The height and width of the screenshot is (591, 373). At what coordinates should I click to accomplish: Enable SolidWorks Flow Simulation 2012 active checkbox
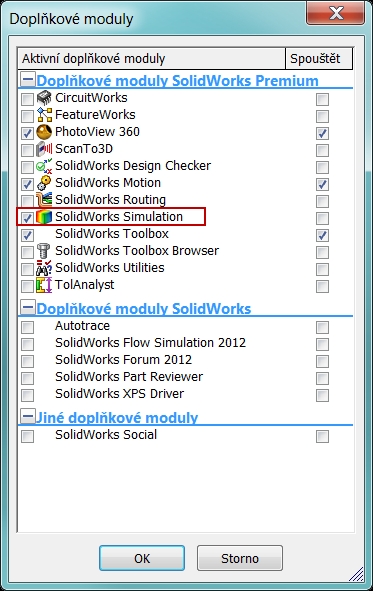coord(27,344)
